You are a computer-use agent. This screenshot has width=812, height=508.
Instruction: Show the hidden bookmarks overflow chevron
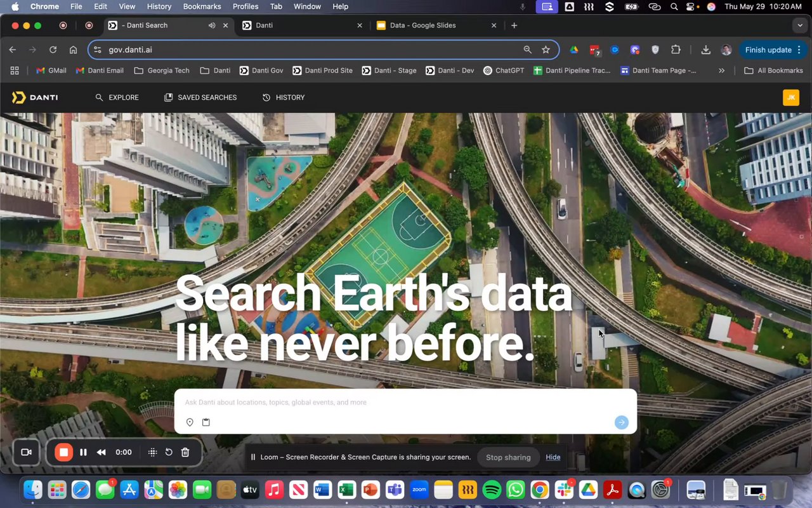click(x=721, y=70)
